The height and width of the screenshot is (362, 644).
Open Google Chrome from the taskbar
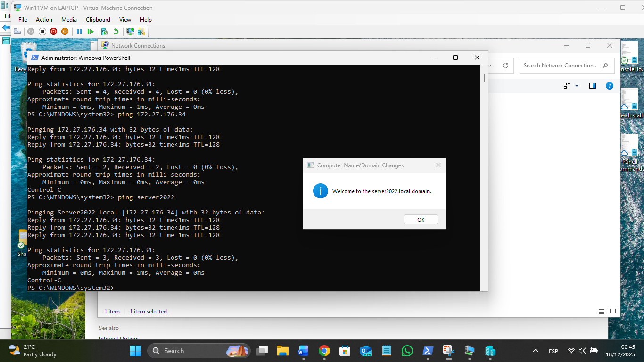(324, 351)
